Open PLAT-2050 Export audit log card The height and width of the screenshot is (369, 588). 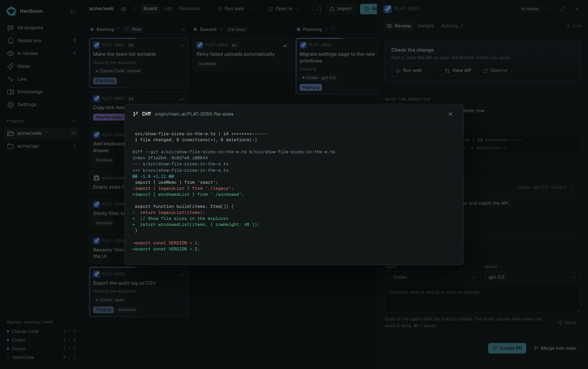coord(139,292)
